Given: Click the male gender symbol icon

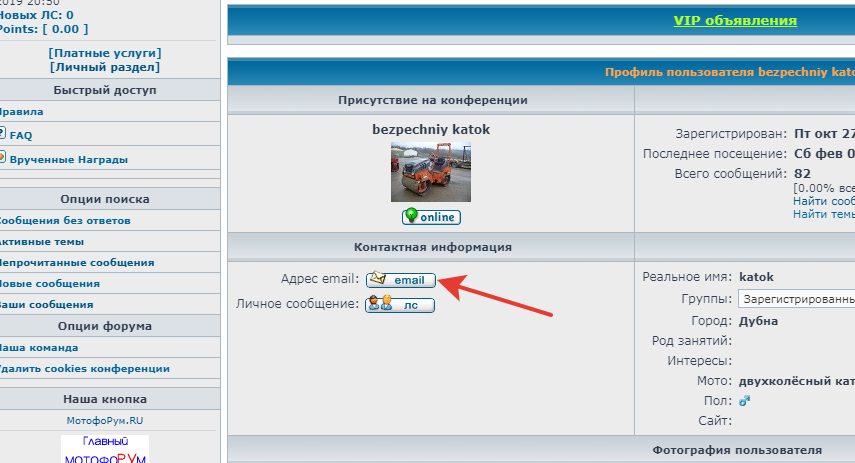Looking at the screenshot, I should [744, 401].
